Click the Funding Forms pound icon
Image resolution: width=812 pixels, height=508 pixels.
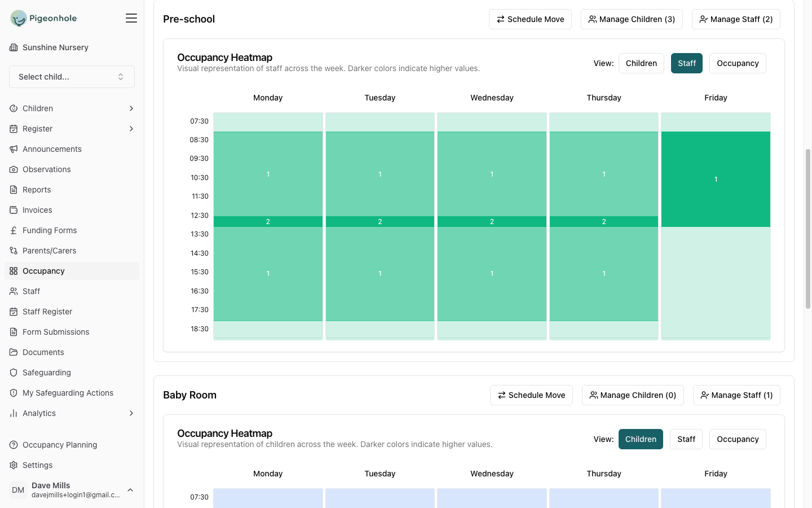(x=14, y=230)
